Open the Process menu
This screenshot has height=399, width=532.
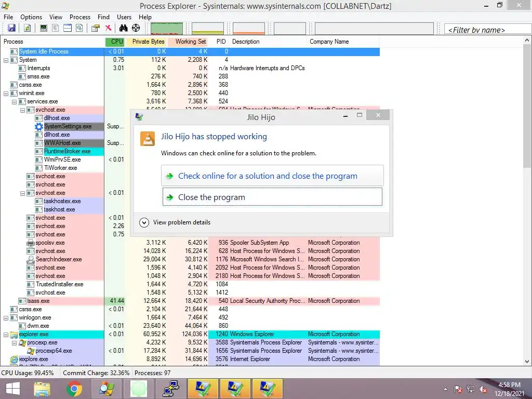(80, 17)
